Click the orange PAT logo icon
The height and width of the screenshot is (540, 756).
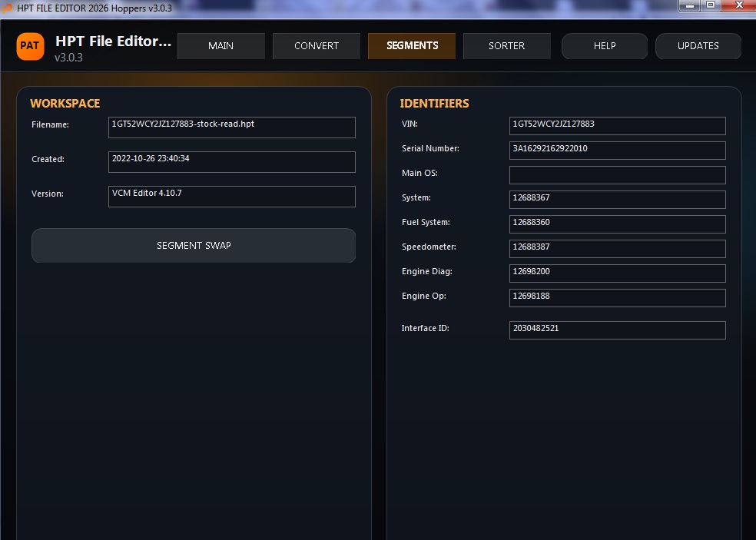coord(30,46)
